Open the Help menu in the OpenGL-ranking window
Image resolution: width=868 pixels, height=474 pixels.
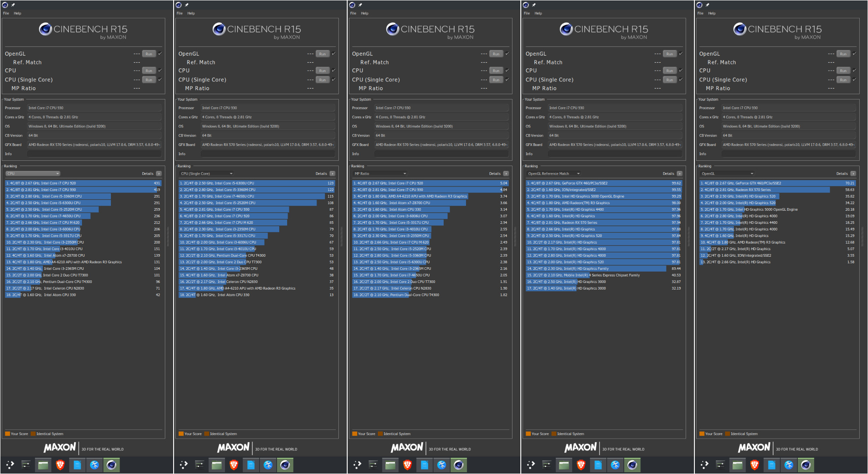click(x=712, y=13)
